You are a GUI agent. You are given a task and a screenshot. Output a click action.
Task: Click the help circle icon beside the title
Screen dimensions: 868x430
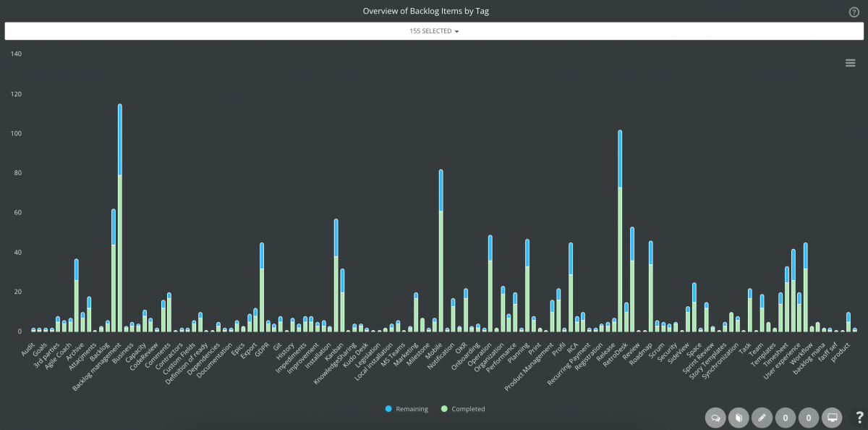pos(854,12)
